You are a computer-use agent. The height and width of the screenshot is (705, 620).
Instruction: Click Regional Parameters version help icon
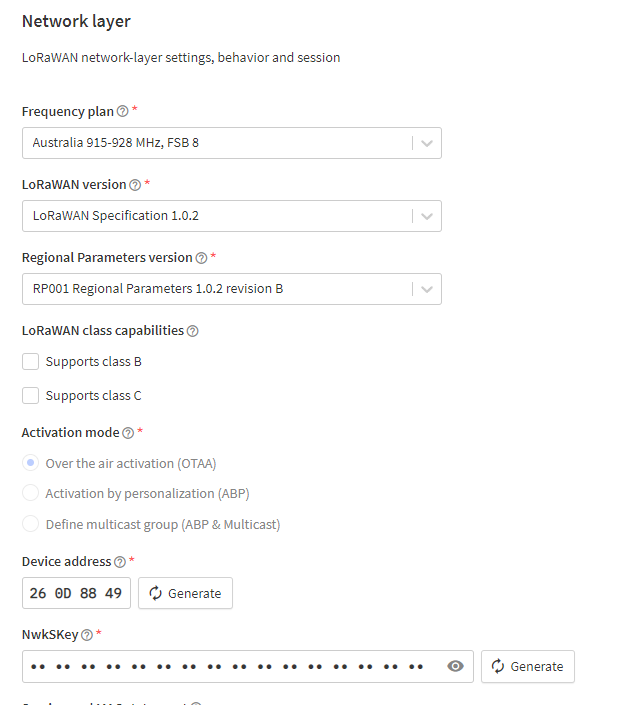point(201,258)
